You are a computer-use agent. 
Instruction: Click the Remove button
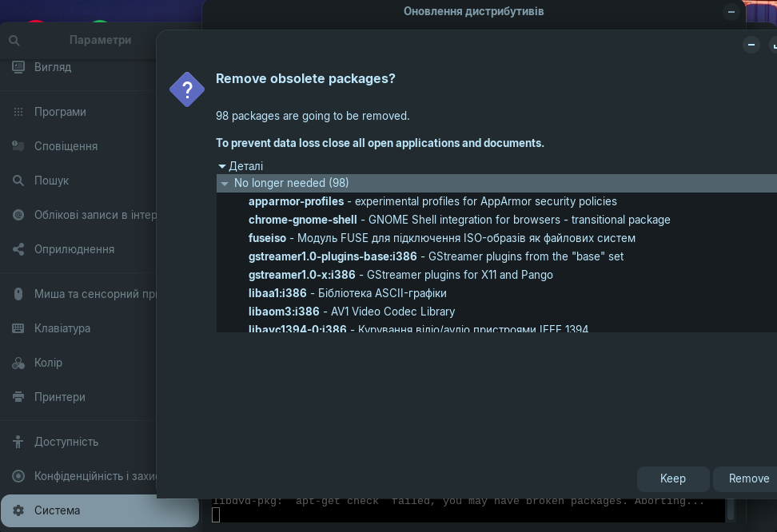747,478
